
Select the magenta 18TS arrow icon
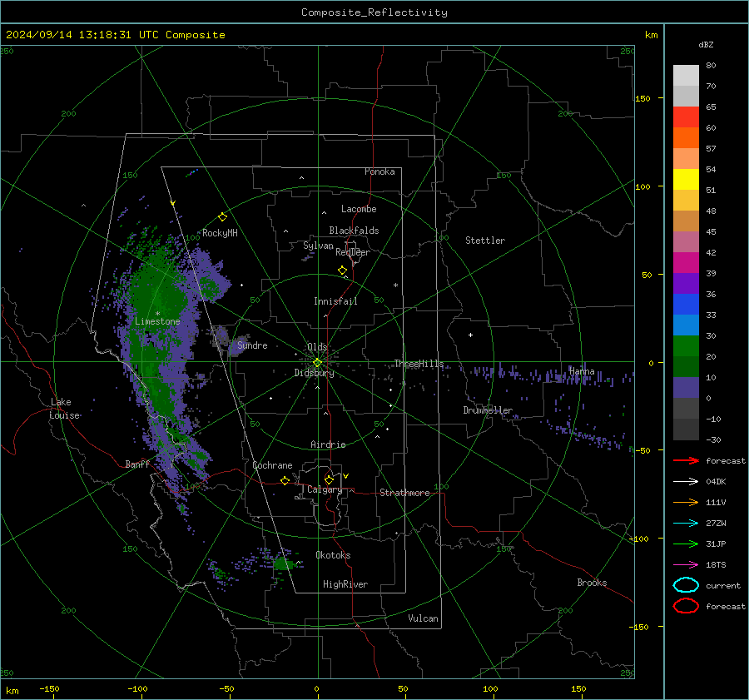coord(686,565)
